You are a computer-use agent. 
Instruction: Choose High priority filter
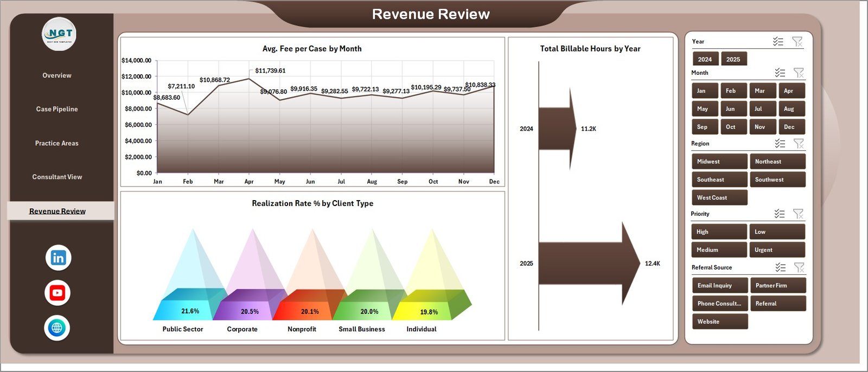pos(719,232)
